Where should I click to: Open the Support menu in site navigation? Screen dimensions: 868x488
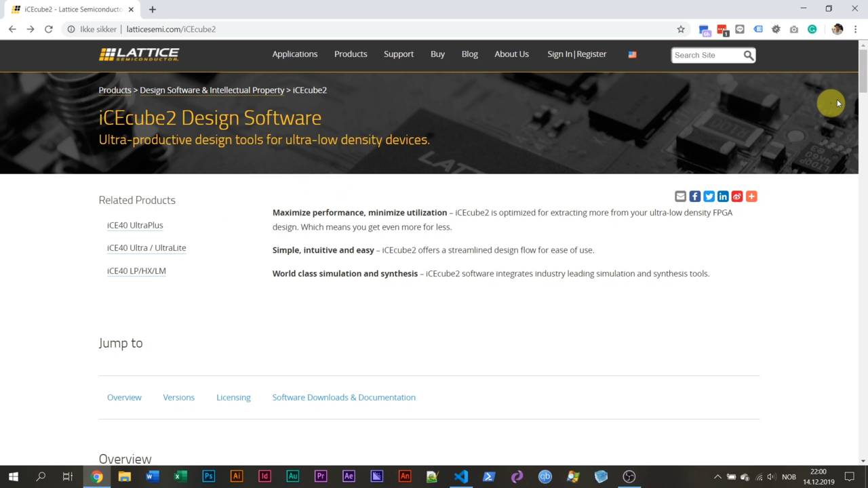(399, 54)
